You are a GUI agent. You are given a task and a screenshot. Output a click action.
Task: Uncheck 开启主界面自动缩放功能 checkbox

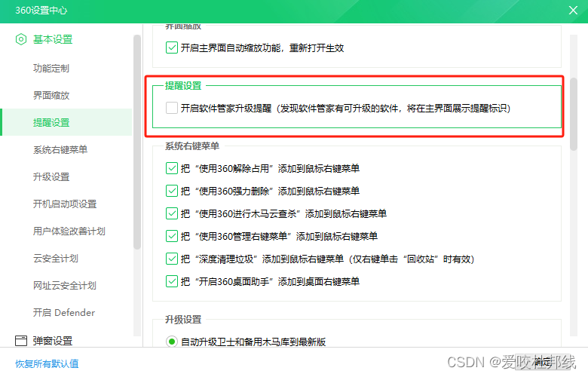[x=172, y=48]
